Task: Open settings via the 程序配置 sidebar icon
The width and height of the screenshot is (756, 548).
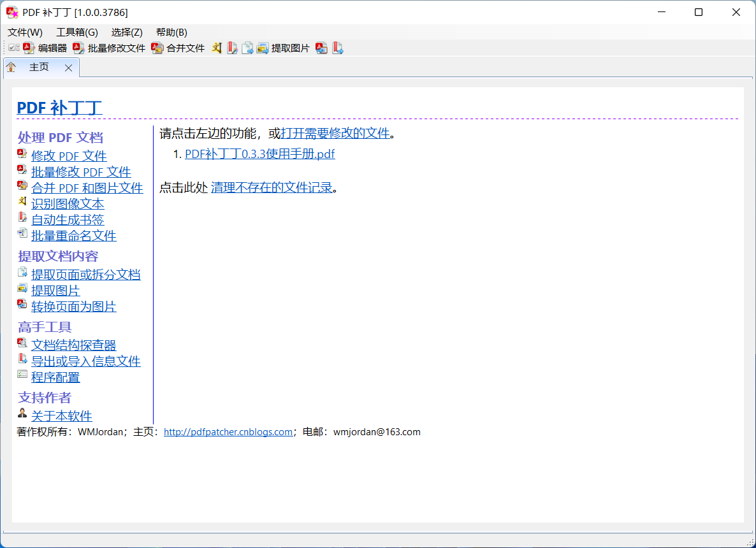Action: pos(22,376)
